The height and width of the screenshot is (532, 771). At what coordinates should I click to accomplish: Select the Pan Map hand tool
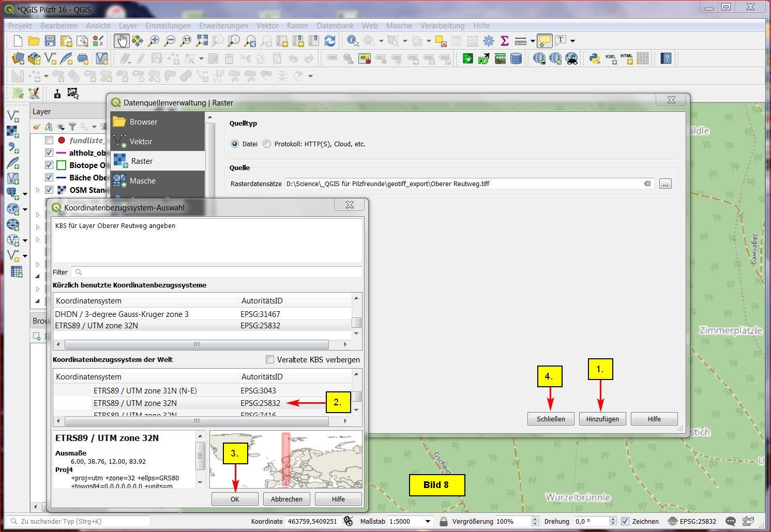pos(122,41)
